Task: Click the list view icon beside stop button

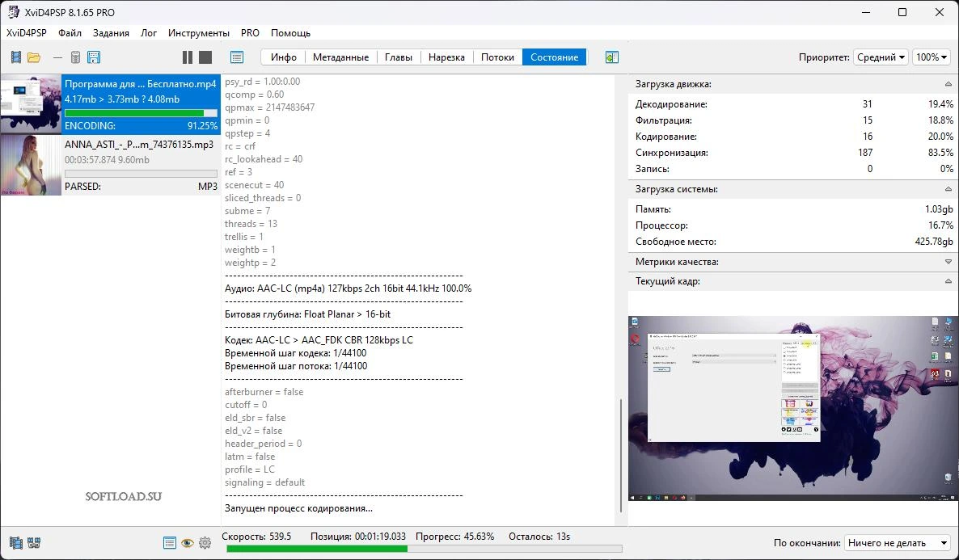Action: coord(237,57)
